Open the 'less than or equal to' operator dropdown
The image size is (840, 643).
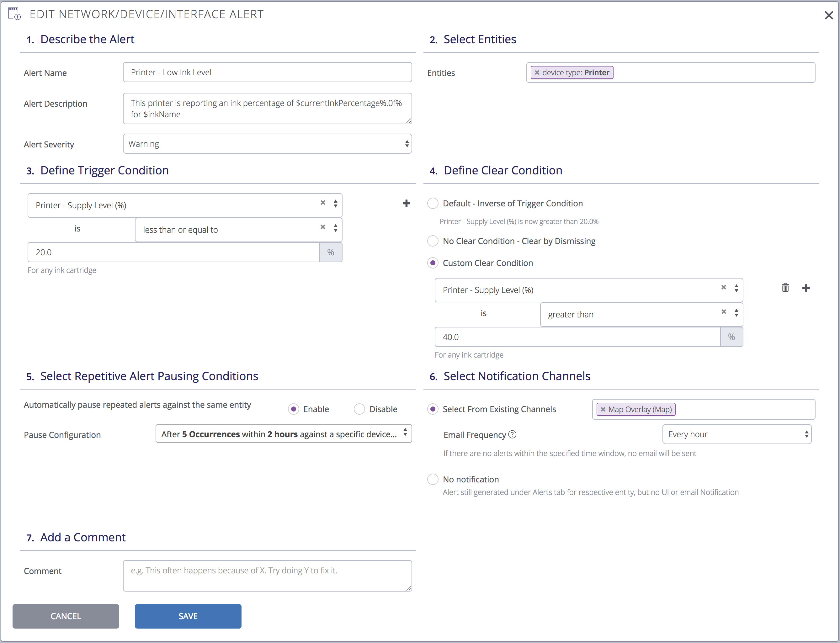click(x=238, y=230)
